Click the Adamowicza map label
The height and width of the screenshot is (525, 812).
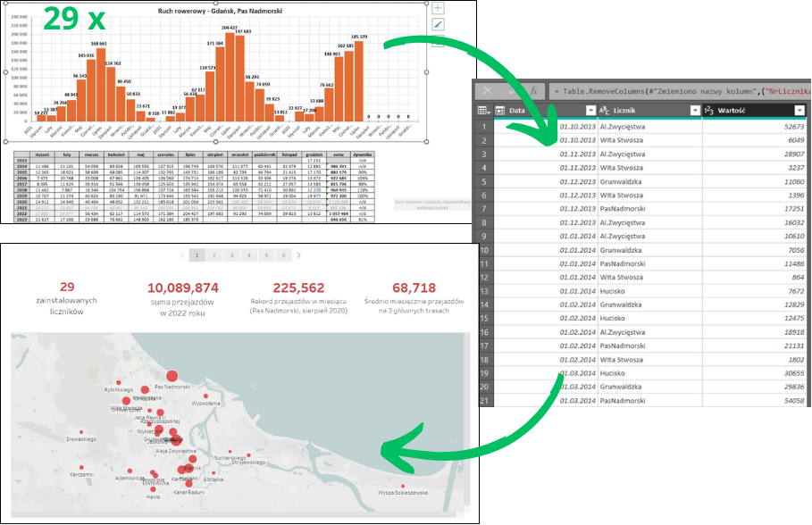[x=129, y=478]
